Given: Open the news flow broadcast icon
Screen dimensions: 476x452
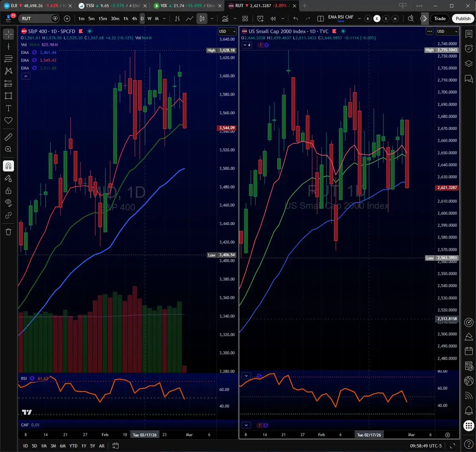Looking at the screenshot, I should tap(468, 395).
